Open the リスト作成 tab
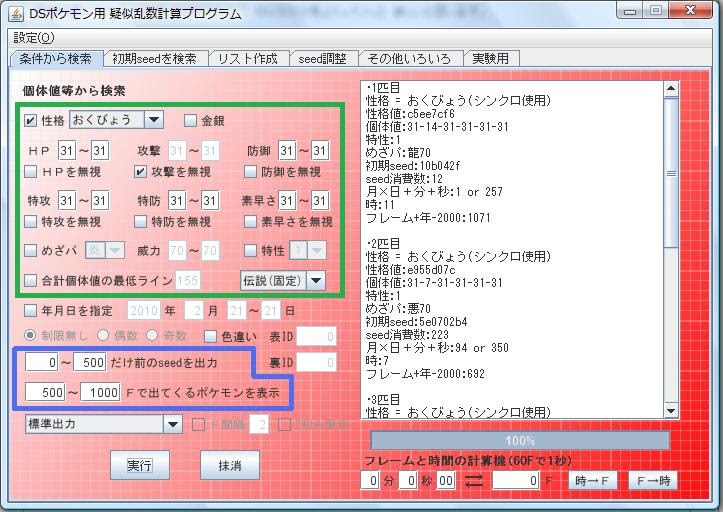The height and width of the screenshot is (512, 723). [248, 59]
